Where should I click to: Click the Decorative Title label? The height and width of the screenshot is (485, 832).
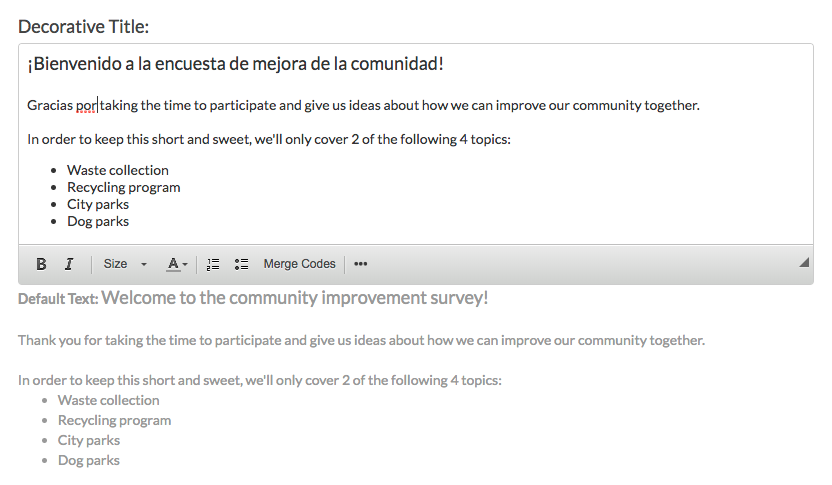tap(83, 27)
